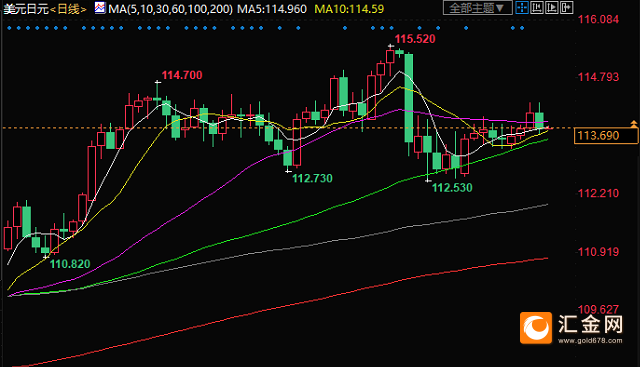640x367 pixels.
Task: Click the 112.730 low annotation
Action: 312,178
